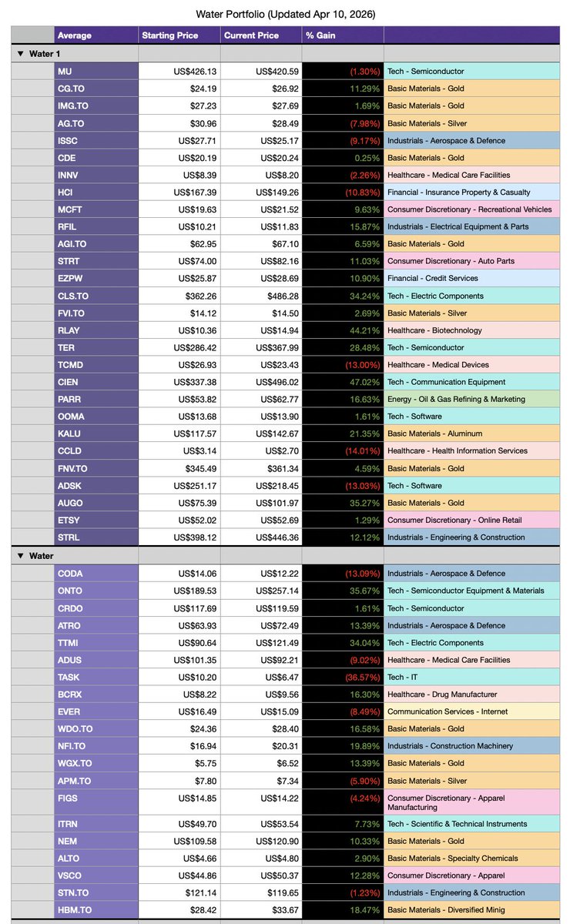Select the OOMA ticker cell
This screenshot has width=570, height=924.
pyautogui.click(x=97, y=417)
